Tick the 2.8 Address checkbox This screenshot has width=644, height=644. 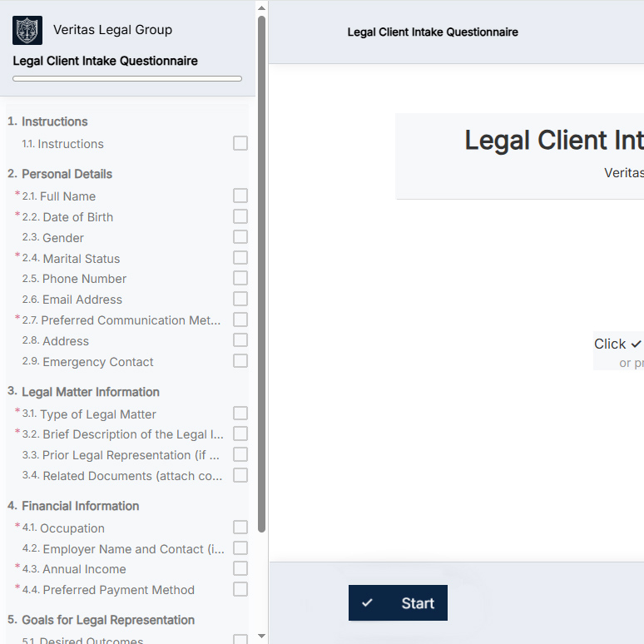[x=240, y=339]
